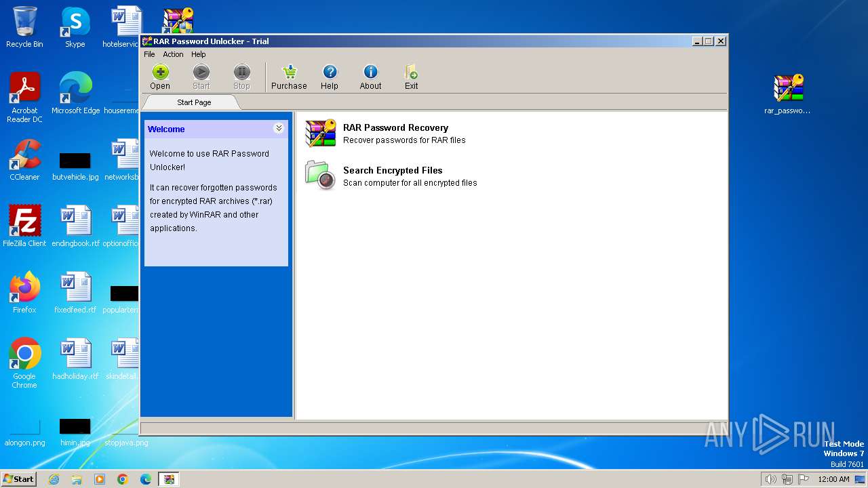Click the 12:00 AM taskbar clock
868x488 pixels.
pyautogui.click(x=833, y=479)
